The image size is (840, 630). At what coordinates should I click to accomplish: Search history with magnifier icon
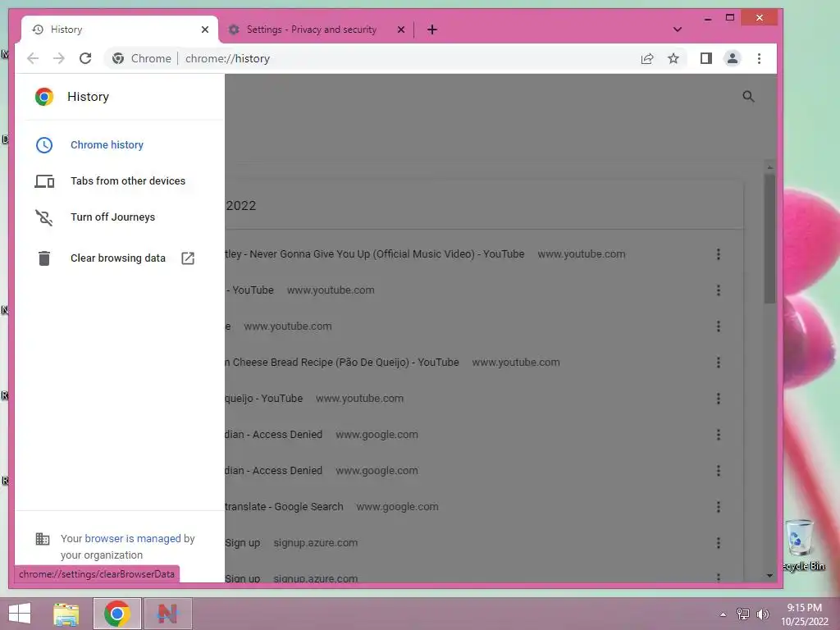coord(748,97)
